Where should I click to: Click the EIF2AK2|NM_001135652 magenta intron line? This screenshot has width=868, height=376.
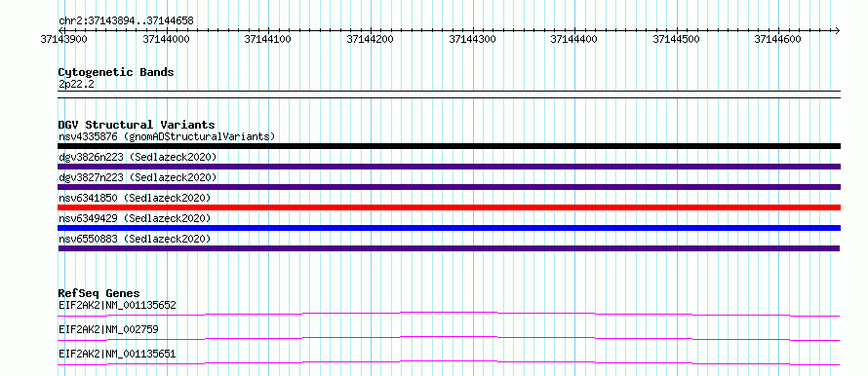point(449,314)
